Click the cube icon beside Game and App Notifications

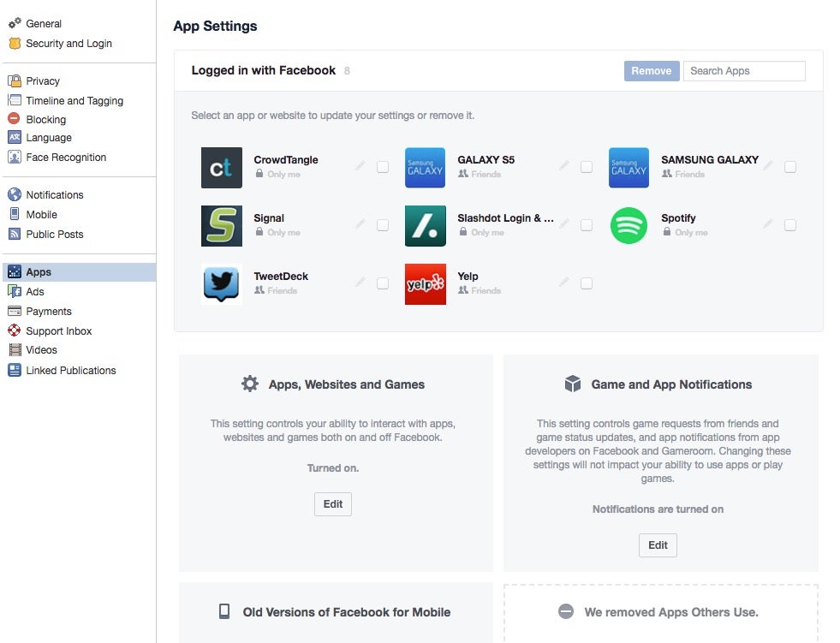pyautogui.click(x=573, y=384)
